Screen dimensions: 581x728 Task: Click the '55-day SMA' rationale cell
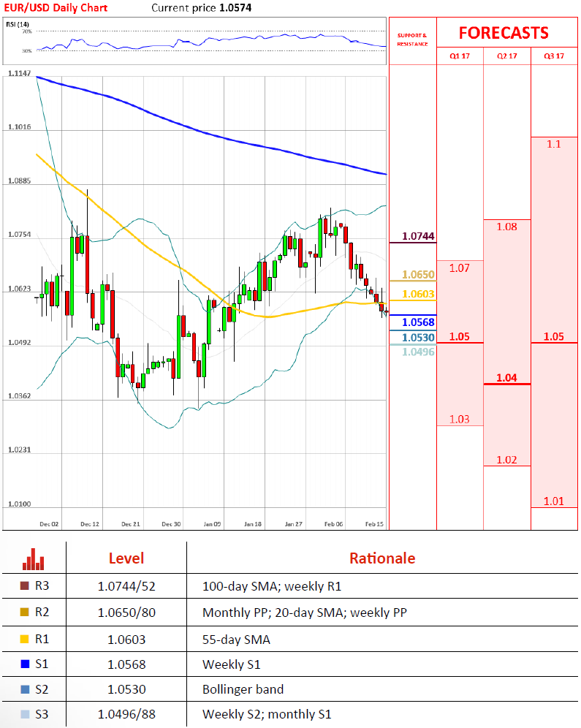[236, 640]
